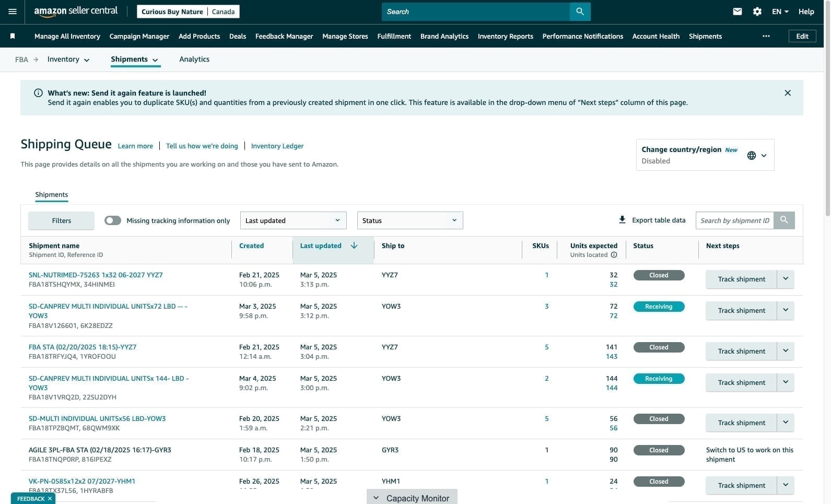Click the page vertical scrollbar
The image size is (831, 504).
[827, 110]
